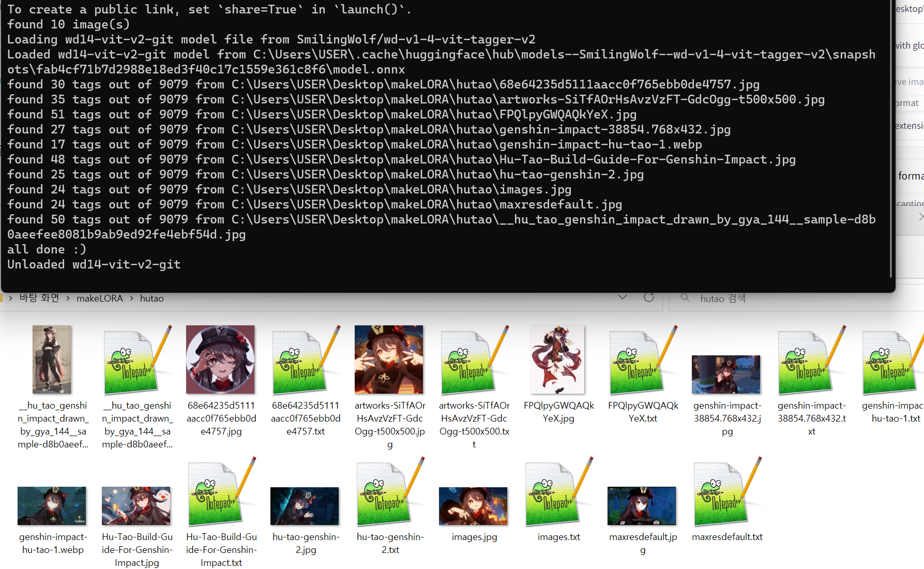Viewport: 924px width, 569px height.
Task: Select genshin-impact-hu-tao-1.webp thumbnail
Action: 52,506
